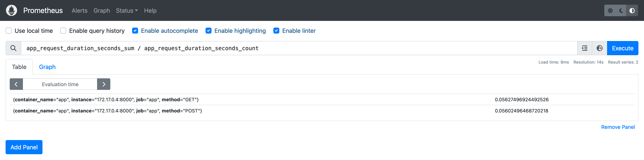Switch to dark theme moon icon
The width and height of the screenshot is (644, 160).
(621, 10)
